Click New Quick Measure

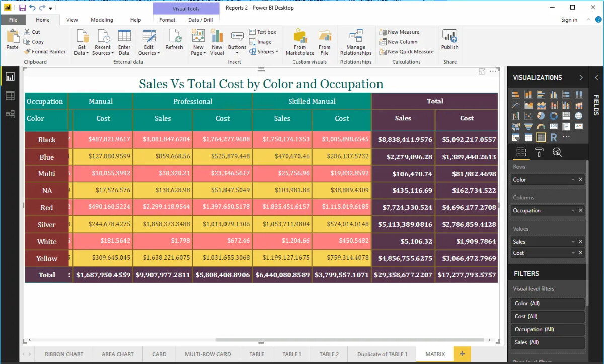(406, 51)
